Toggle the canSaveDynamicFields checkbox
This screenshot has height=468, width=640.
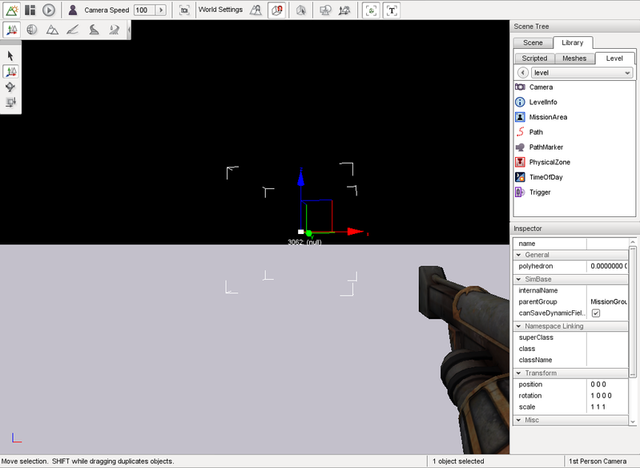click(x=596, y=313)
